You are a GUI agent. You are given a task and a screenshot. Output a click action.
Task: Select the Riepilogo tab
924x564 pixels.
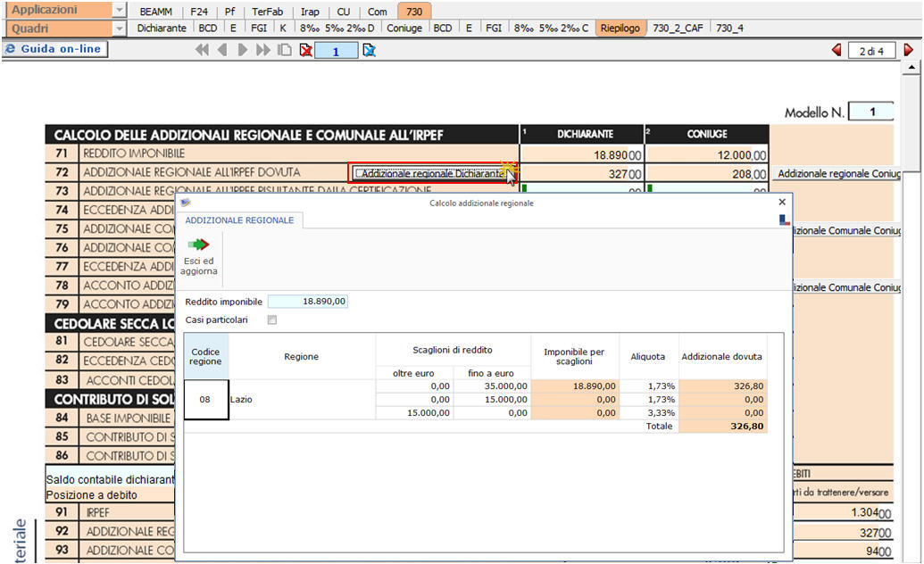pos(620,28)
